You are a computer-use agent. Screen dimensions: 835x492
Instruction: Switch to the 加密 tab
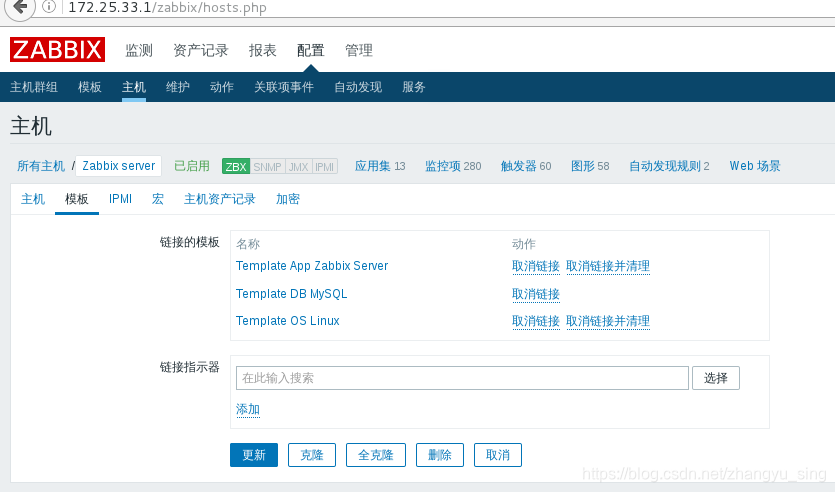(x=288, y=199)
